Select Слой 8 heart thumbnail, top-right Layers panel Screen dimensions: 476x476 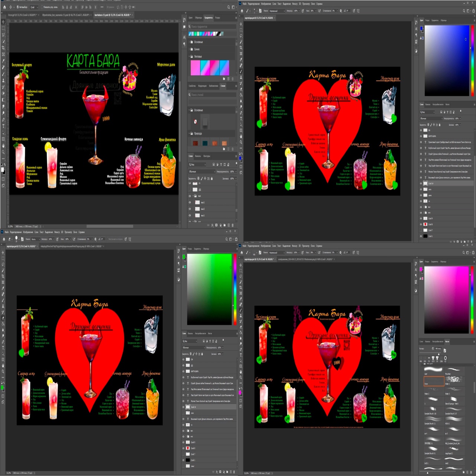tap(425, 224)
